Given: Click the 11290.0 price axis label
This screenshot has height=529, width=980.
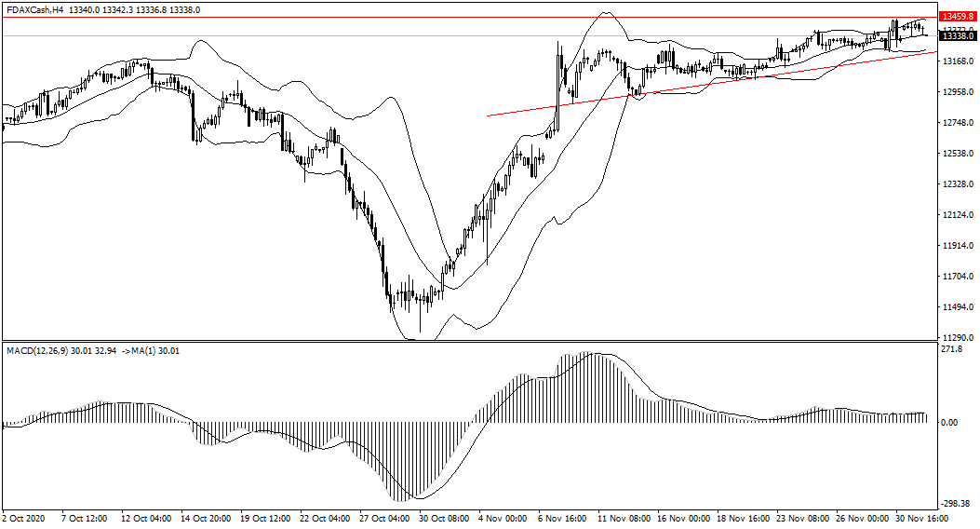Looking at the screenshot, I should [958, 338].
